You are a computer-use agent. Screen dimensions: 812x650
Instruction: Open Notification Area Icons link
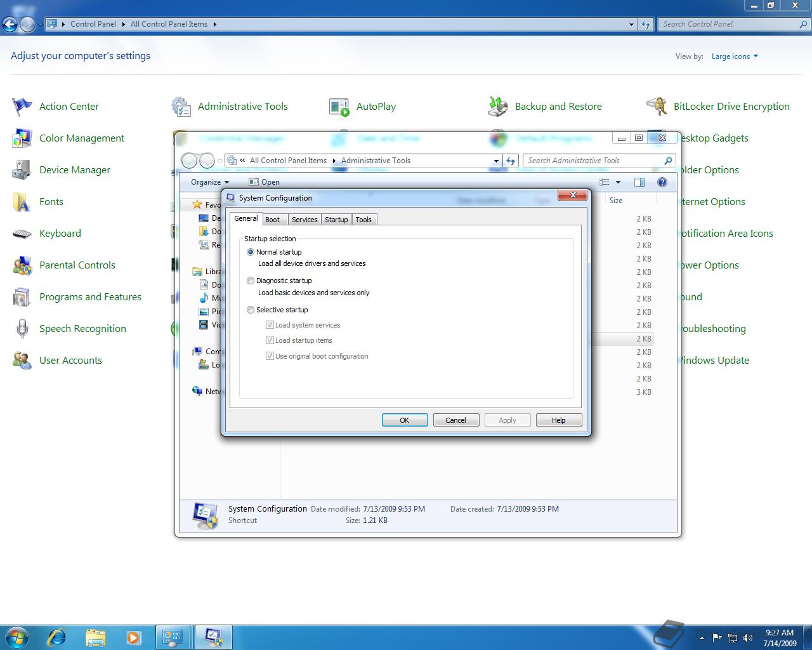tap(726, 234)
